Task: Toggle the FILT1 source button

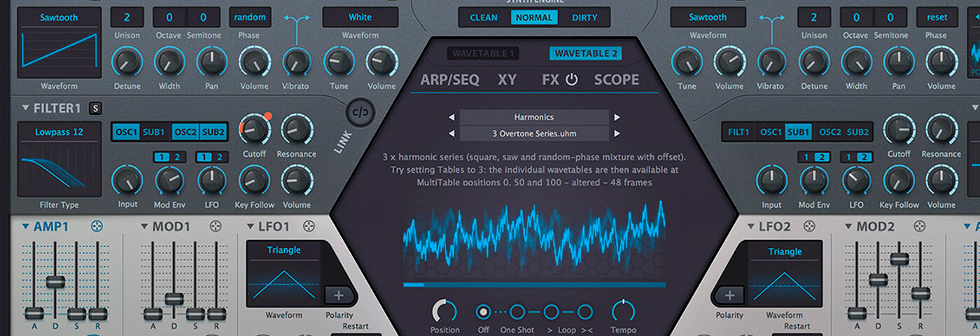Action: pyautogui.click(x=738, y=132)
